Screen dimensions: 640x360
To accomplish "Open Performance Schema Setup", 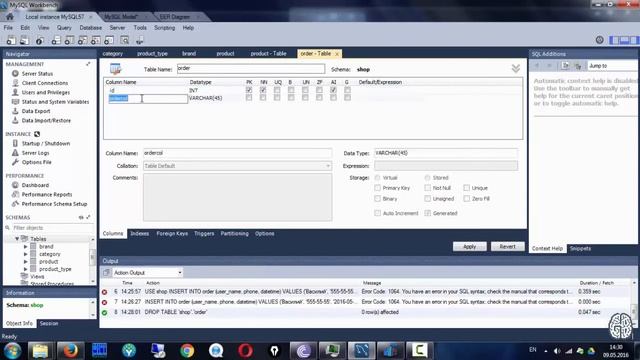I will pos(54,204).
